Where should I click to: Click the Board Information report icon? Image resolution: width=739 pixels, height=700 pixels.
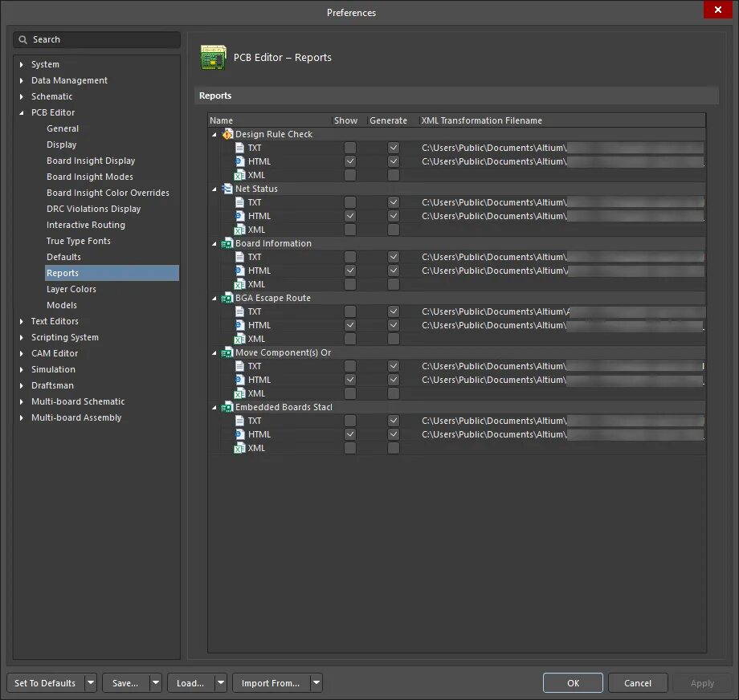[227, 243]
